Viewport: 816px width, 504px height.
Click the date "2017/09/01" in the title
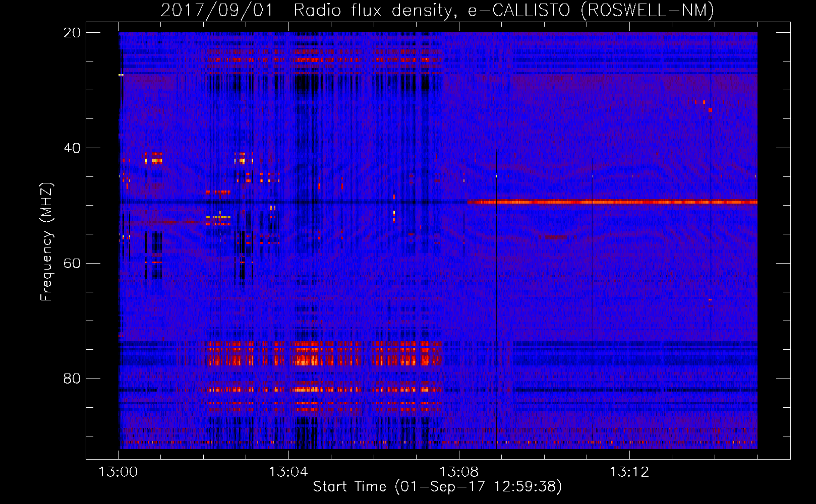click(217, 10)
